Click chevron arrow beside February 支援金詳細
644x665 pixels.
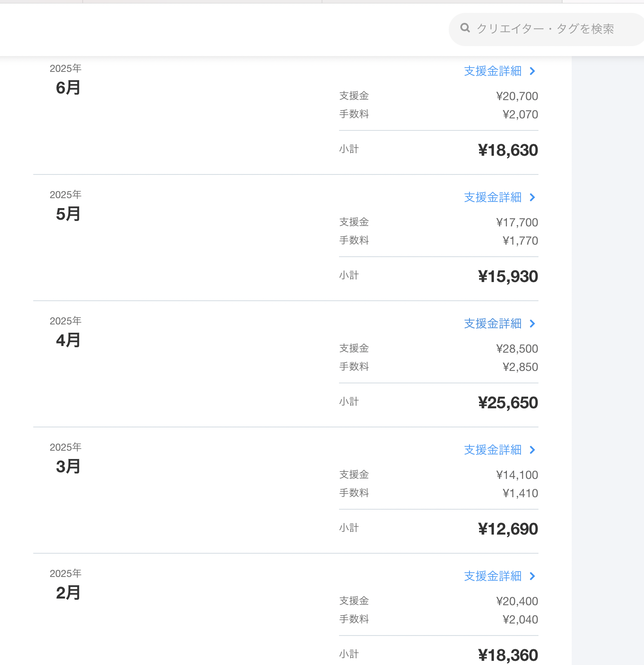tap(533, 576)
